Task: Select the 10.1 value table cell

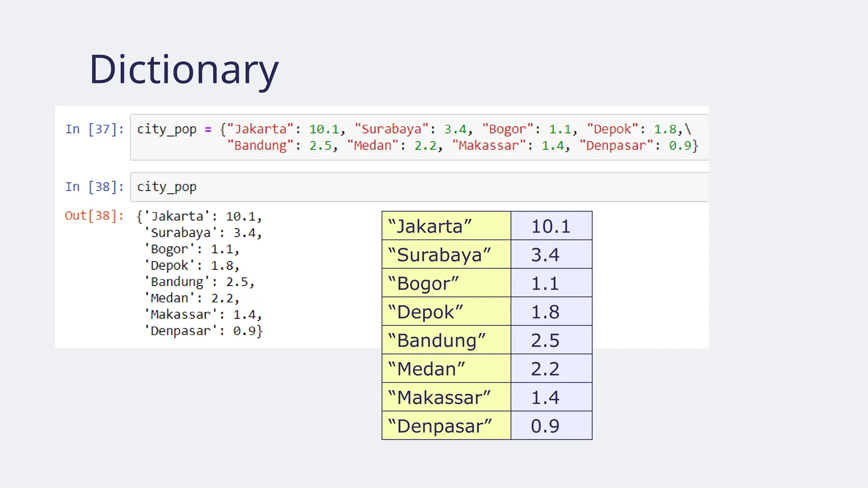Action: pyautogui.click(x=551, y=226)
